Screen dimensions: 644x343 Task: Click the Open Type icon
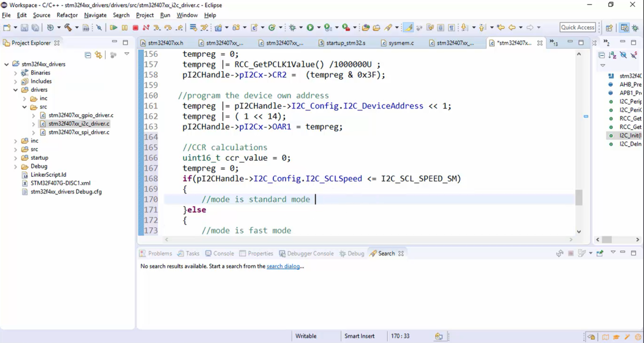click(x=365, y=27)
